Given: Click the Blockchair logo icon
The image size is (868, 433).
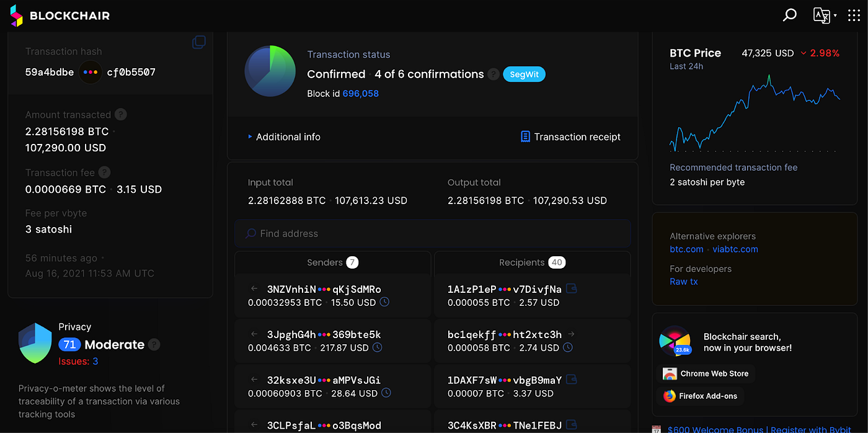Looking at the screenshot, I should click(x=17, y=16).
